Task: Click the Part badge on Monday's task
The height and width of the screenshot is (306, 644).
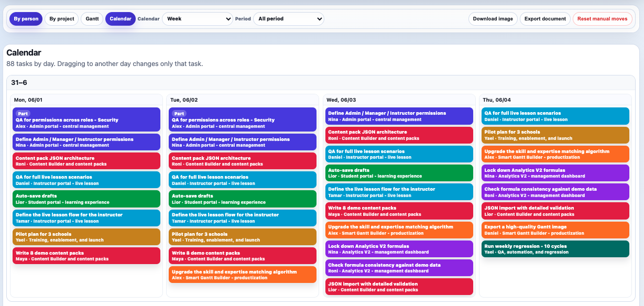Action: click(23, 113)
